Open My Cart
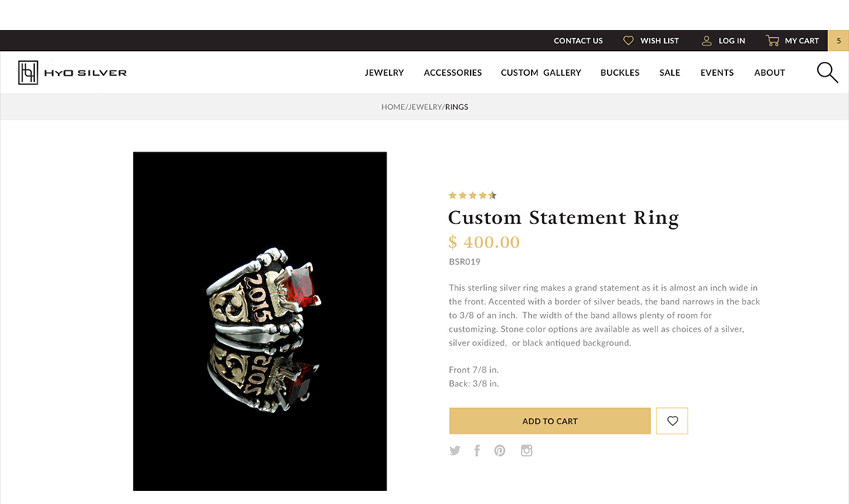Image resolution: width=849 pixels, height=504 pixels. click(x=793, y=41)
